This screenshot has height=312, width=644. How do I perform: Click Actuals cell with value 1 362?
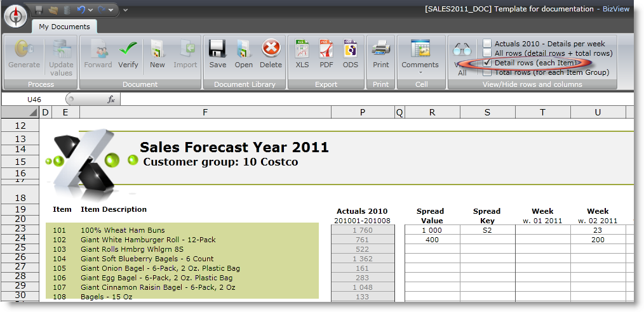pos(363,259)
